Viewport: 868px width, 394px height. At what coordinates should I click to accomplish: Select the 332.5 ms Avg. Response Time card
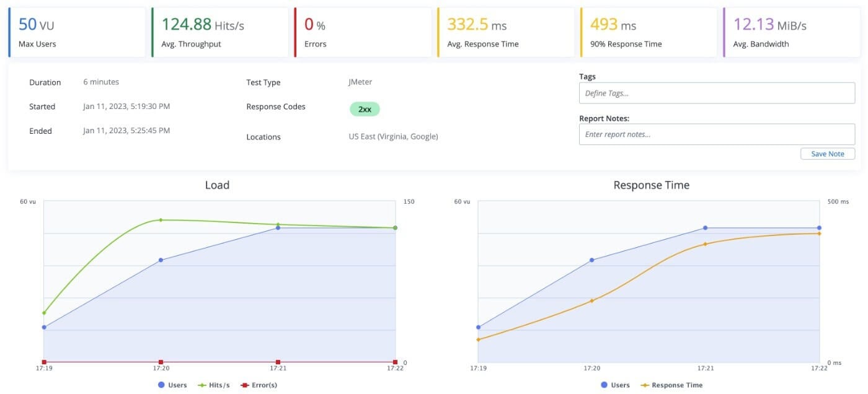tap(506, 32)
